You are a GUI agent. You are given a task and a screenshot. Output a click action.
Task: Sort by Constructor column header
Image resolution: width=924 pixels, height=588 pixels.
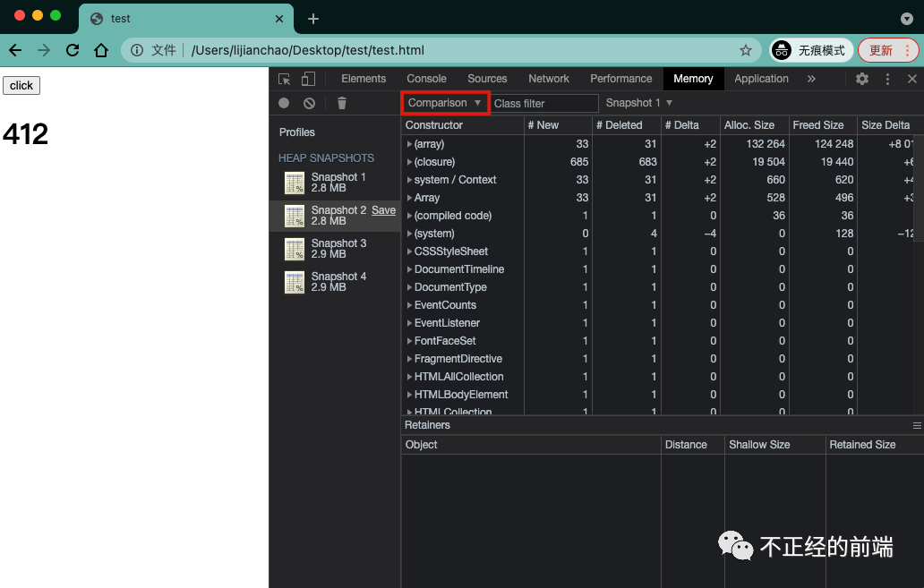(463, 125)
